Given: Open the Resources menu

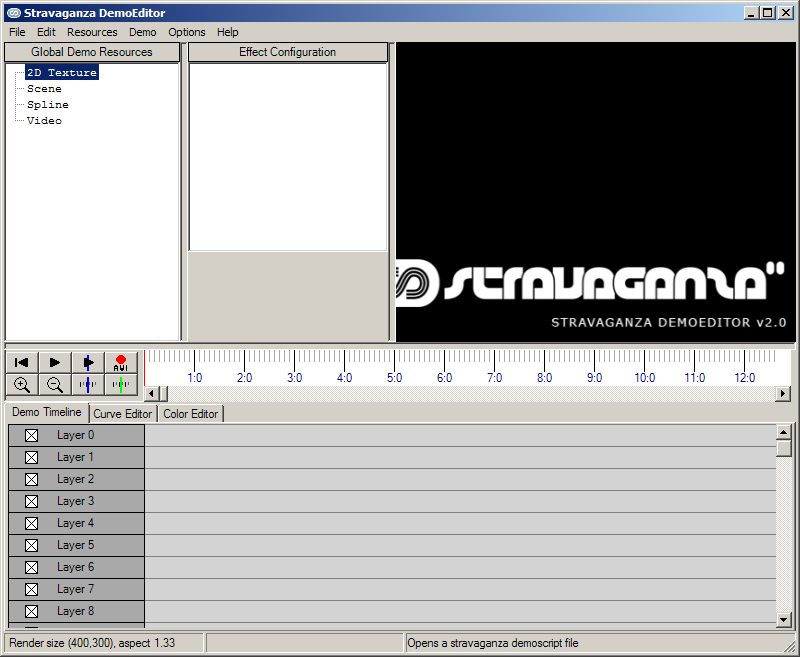Looking at the screenshot, I should [92, 32].
